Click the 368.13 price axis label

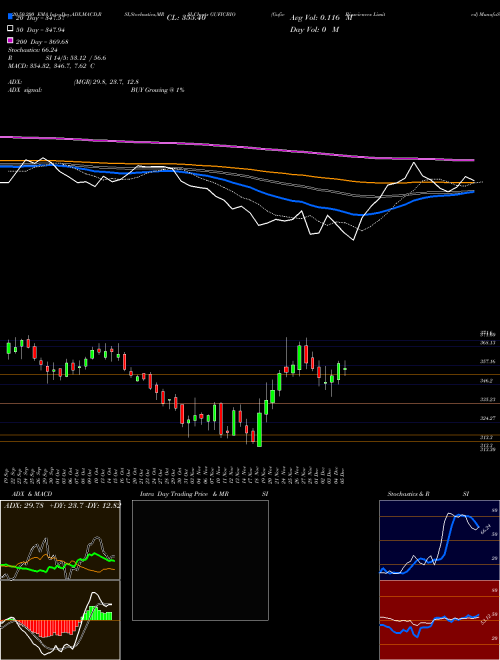[487, 343]
